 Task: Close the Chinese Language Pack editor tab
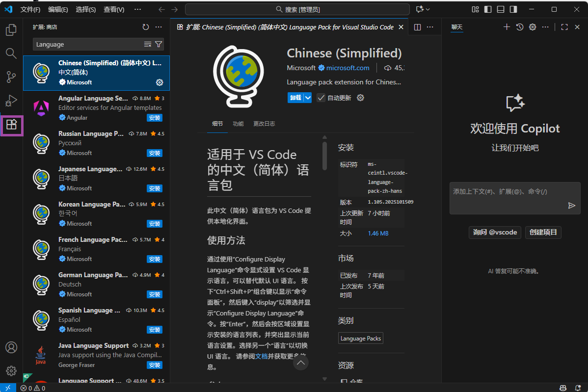(401, 27)
